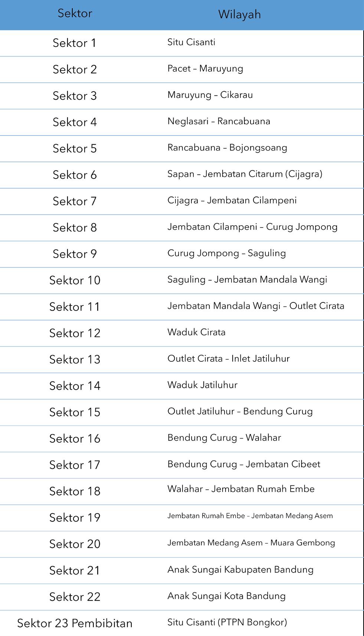This screenshot has width=364, height=636.
Task: Click the Sektor 1 cell
Action: (75, 43)
